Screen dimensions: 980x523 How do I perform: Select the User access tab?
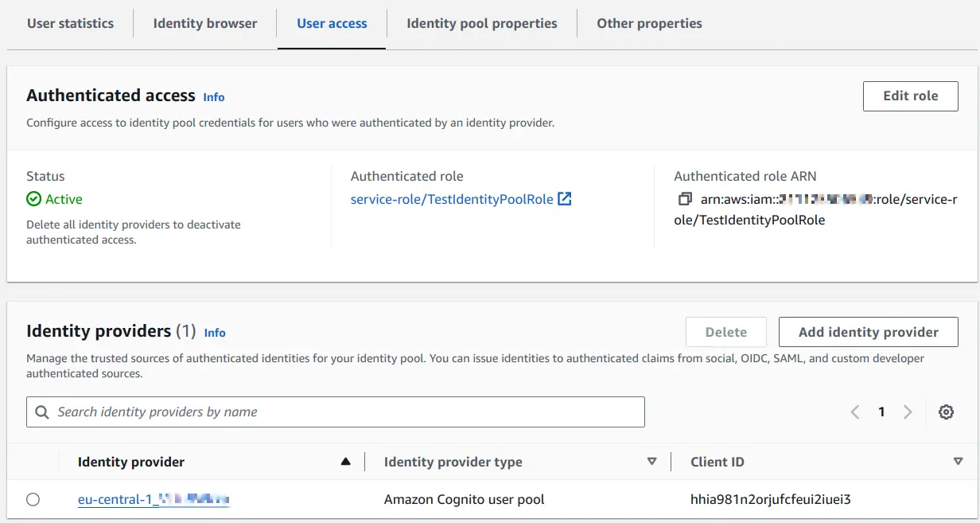click(332, 24)
